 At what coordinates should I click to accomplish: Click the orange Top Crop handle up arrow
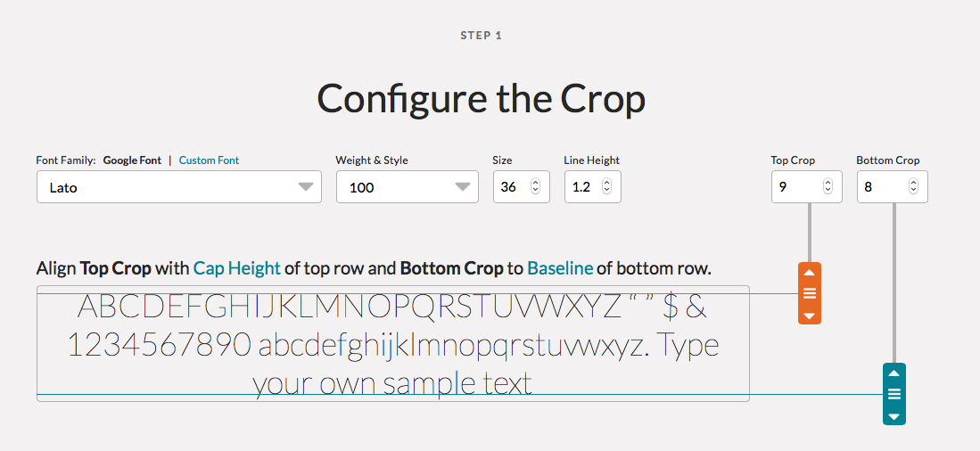click(x=810, y=272)
